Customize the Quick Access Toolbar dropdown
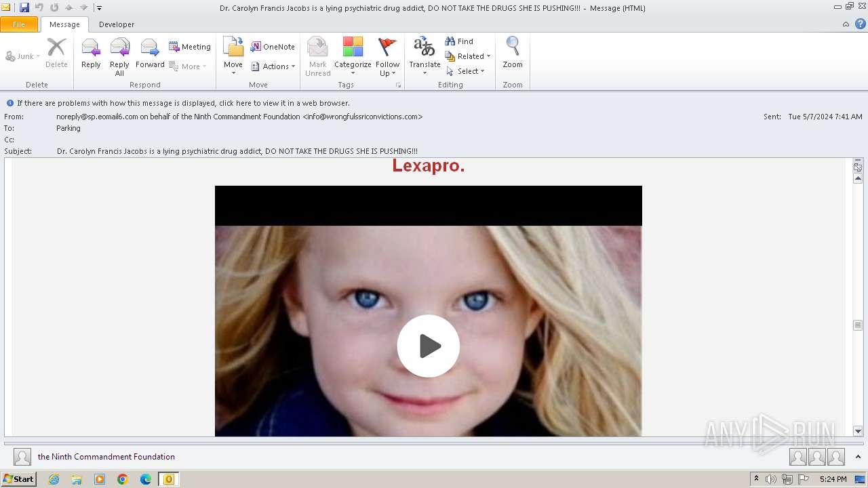Image resolution: width=868 pixels, height=488 pixels. (99, 8)
